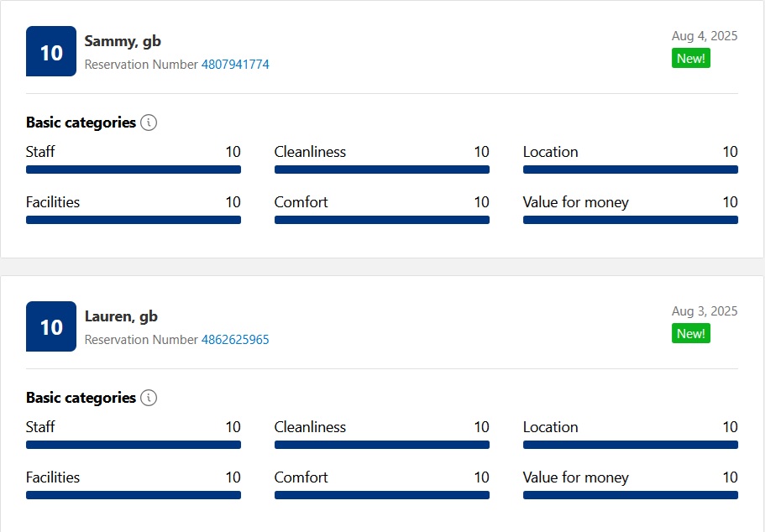
Task: Click Sammy's blue score badge showing 10
Action: [x=51, y=52]
